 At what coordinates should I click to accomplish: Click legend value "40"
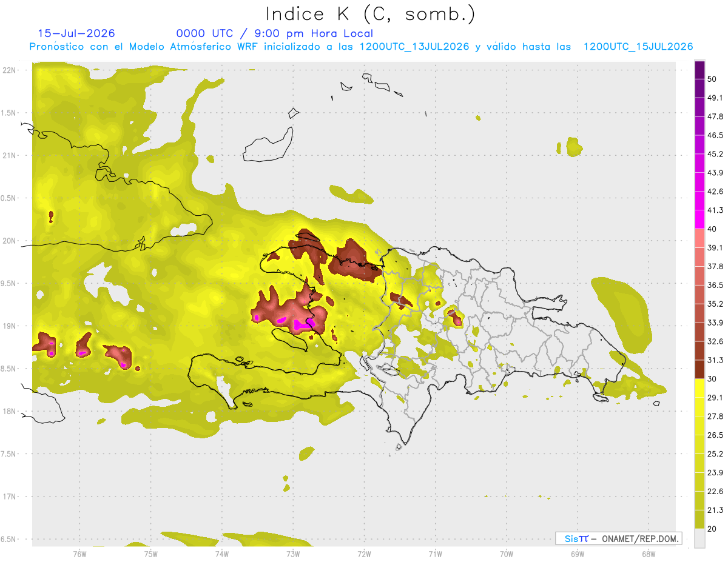712,229
